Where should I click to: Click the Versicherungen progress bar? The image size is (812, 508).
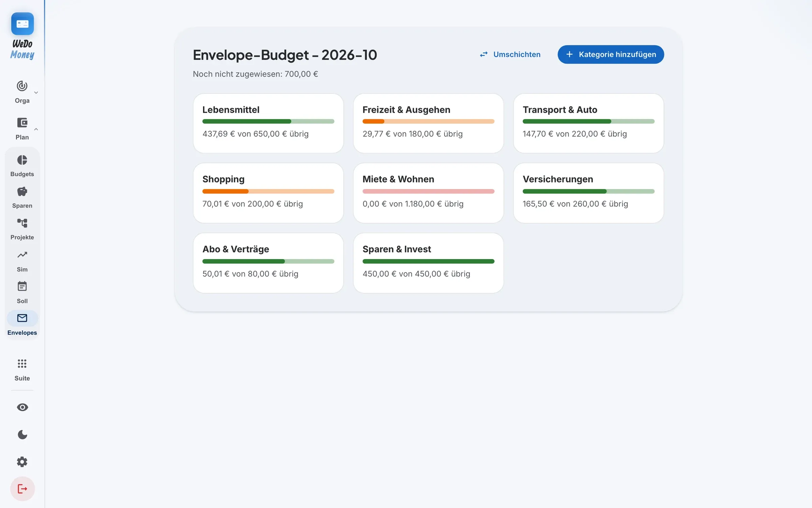click(589, 191)
